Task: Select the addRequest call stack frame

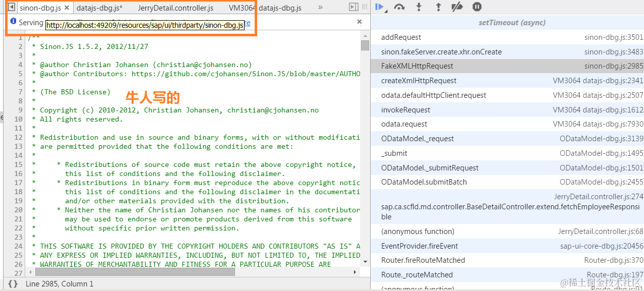Action: (507, 37)
